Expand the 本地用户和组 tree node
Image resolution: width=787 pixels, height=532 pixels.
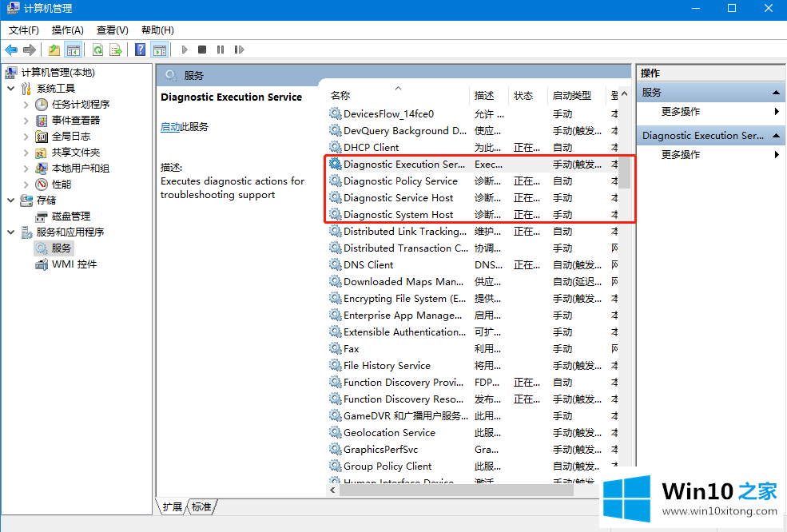click(26, 169)
